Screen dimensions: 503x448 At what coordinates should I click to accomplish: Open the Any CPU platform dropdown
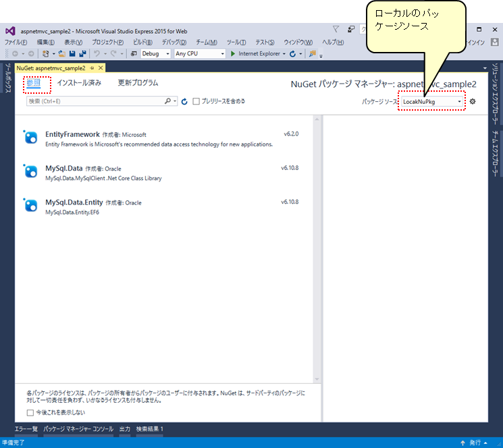[200, 54]
